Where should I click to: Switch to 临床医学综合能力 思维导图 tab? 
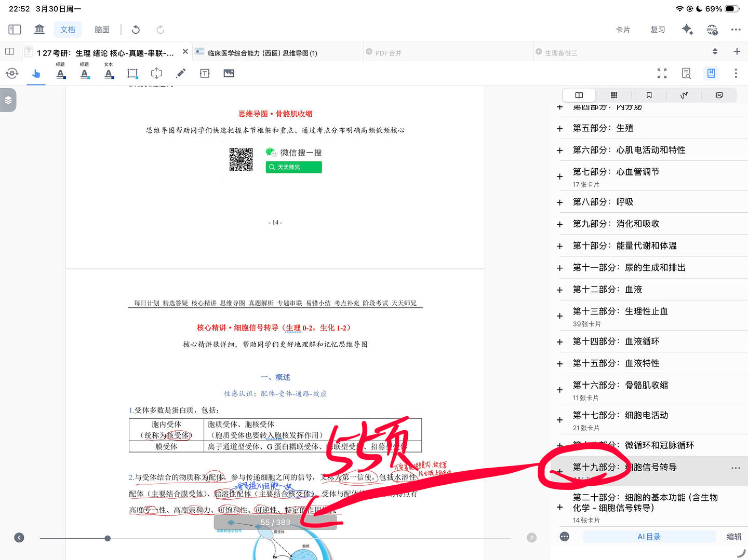click(x=262, y=53)
